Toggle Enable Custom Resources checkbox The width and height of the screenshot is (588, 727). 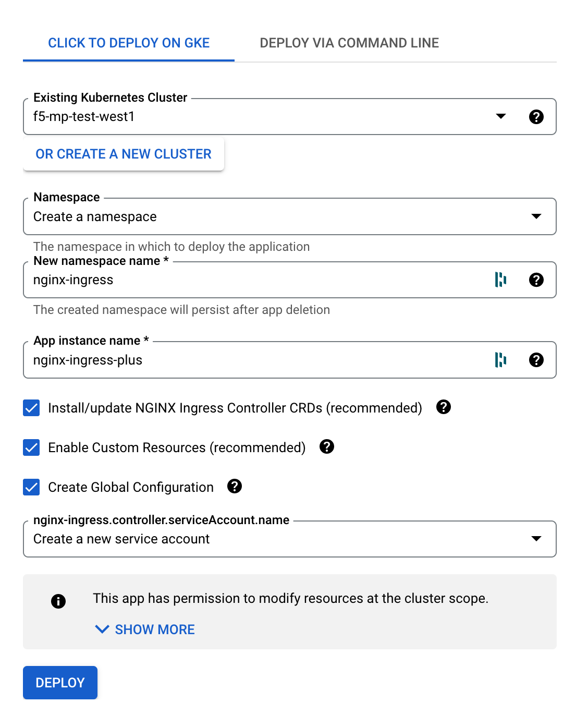(x=31, y=447)
